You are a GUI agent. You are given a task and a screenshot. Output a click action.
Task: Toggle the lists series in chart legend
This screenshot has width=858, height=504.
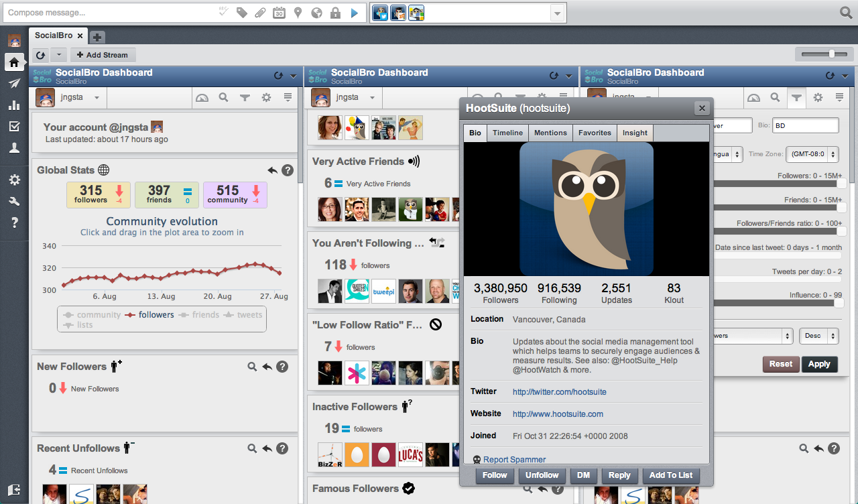[x=78, y=325]
